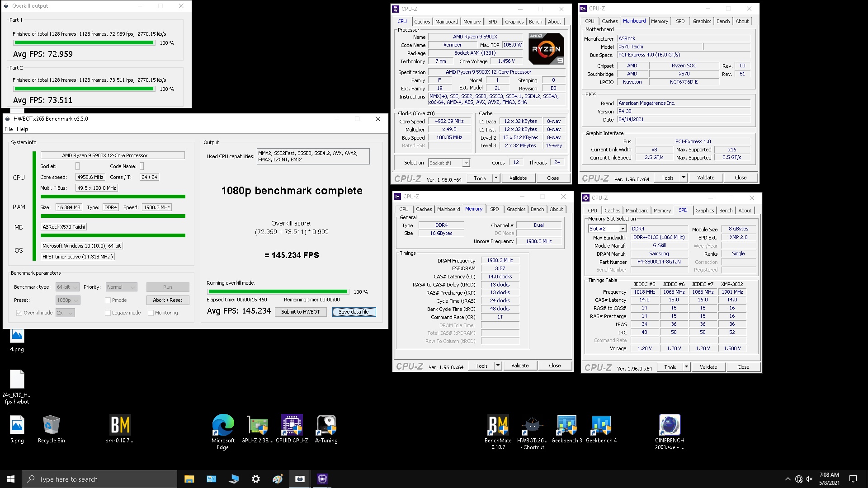Click the Core speed 4950.6 MHz field
Screen dimensions: 868x488
90,177
